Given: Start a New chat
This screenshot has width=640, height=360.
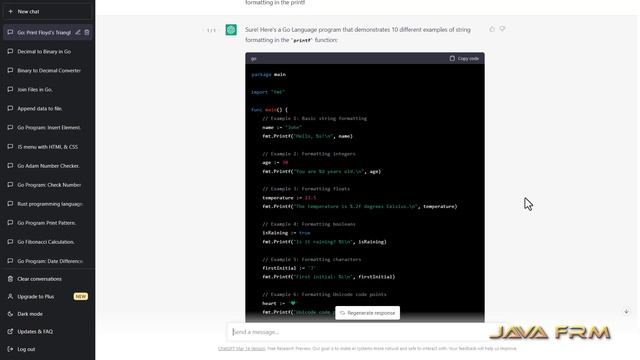Looking at the screenshot, I should [x=47, y=11].
